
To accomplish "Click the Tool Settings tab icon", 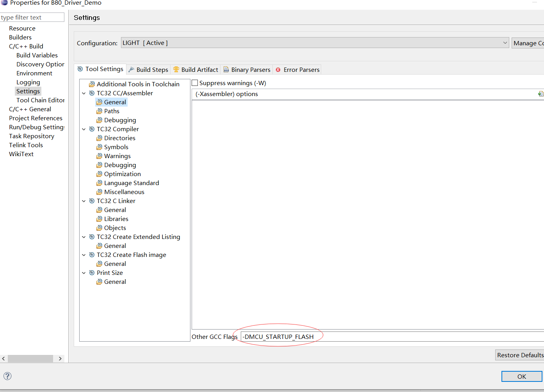I will click(x=80, y=69).
